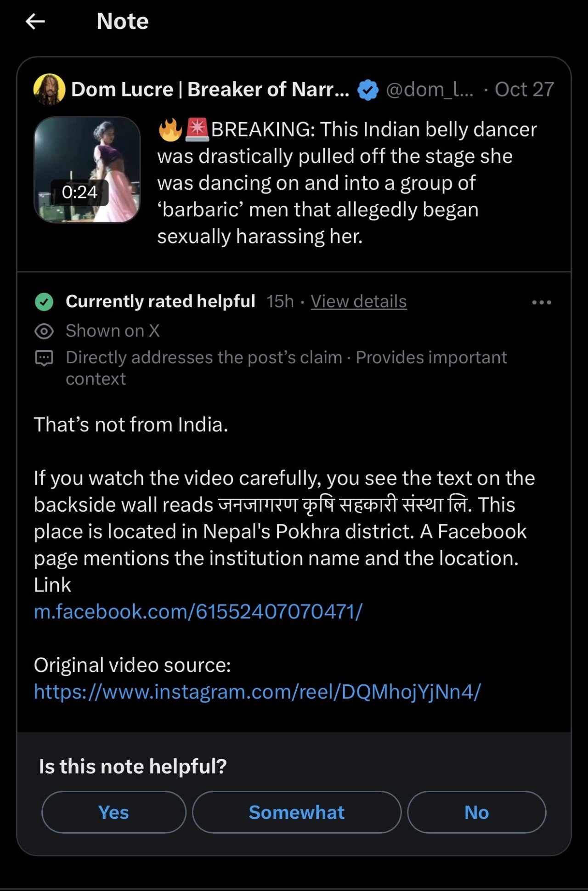Tap the eye icon by Shown on X
Screen dimensions: 588x891
[x=44, y=331]
